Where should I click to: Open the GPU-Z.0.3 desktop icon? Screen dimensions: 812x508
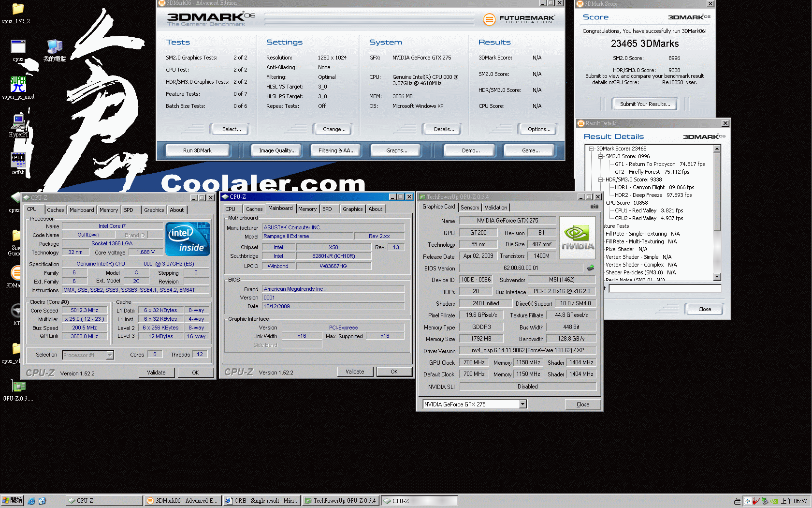(x=18, y=391)
